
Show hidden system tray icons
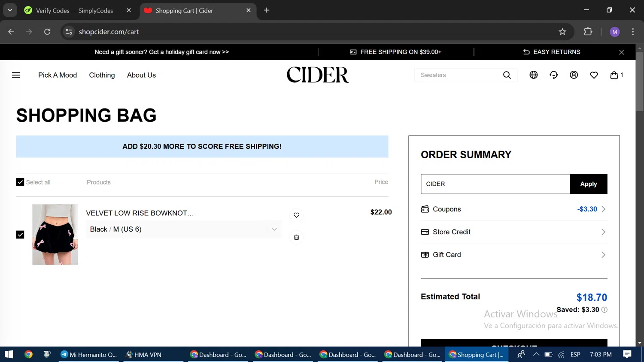[536, 354]
